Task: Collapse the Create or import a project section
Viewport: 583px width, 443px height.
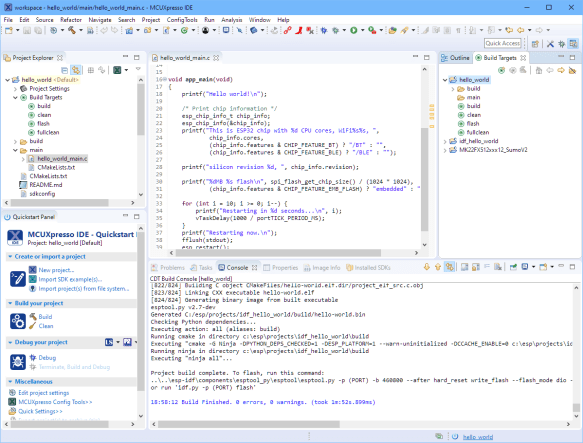Action: [10, 256]
